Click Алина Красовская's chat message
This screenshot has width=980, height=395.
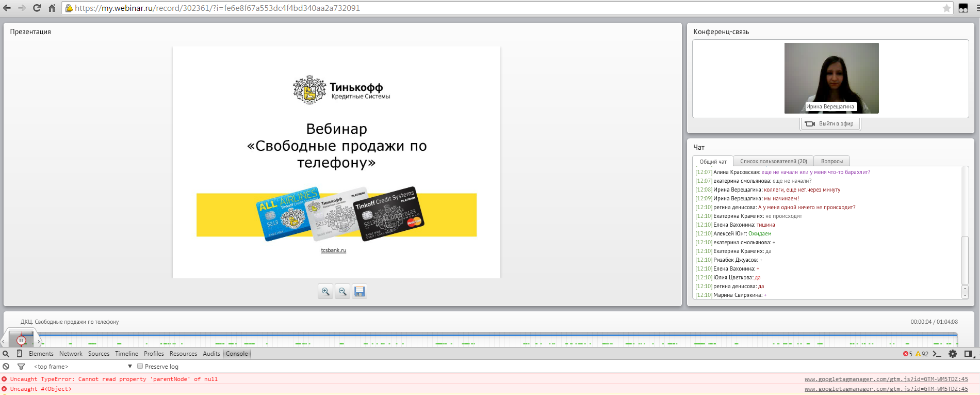[x=782, y=172]
